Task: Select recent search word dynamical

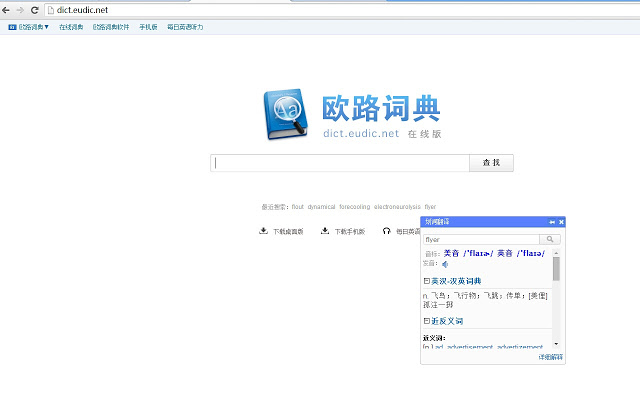Action: pyautogui.click(x=321, y=207)
